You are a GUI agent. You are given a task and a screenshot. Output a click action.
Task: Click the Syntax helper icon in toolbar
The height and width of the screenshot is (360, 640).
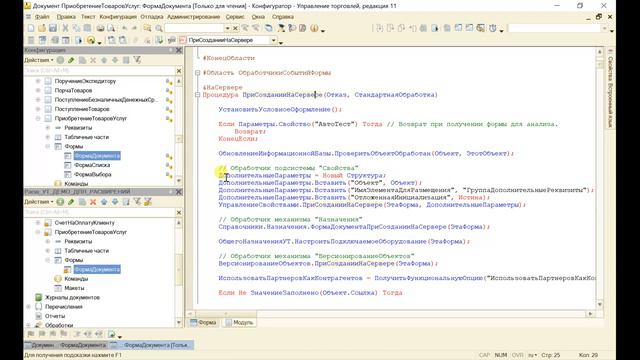[x=281, y=28]
